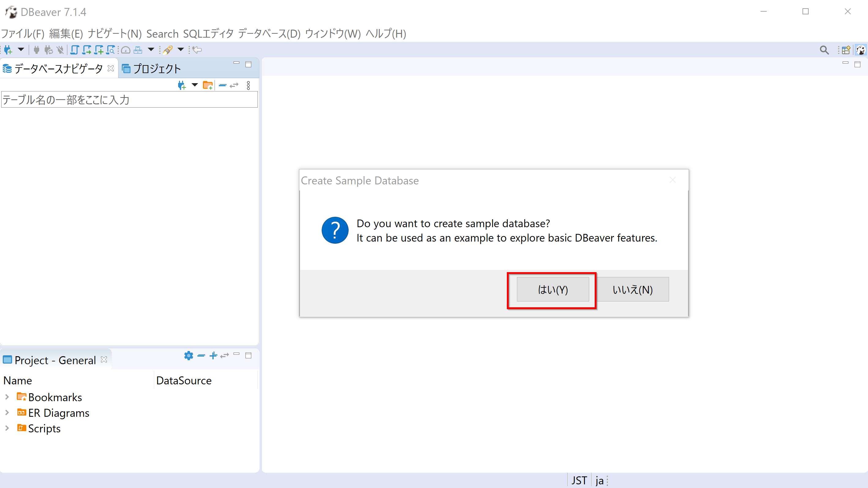868x488 pixels.
Task: Toggle Link with Editor in Database Navigator
Action: [x=234, y=86]
